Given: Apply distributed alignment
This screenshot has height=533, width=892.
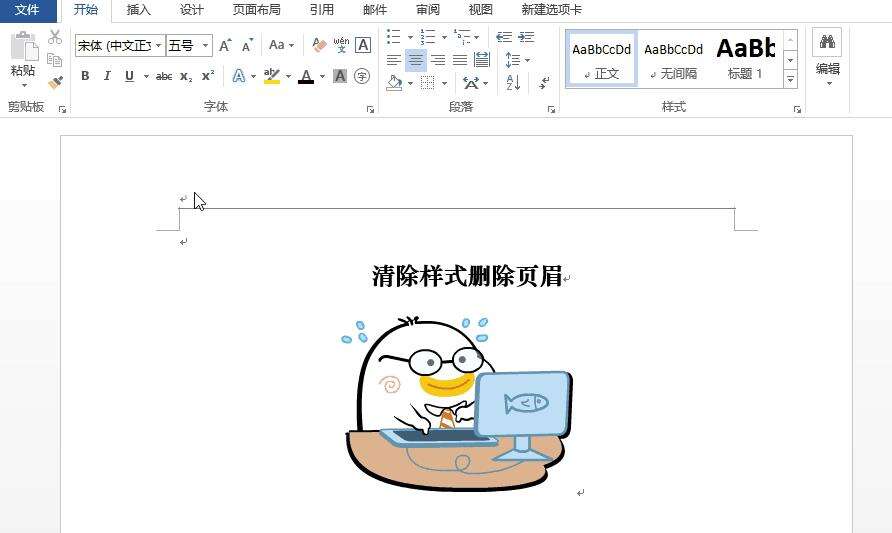Looking at the screenshot, I should [482, 60].
